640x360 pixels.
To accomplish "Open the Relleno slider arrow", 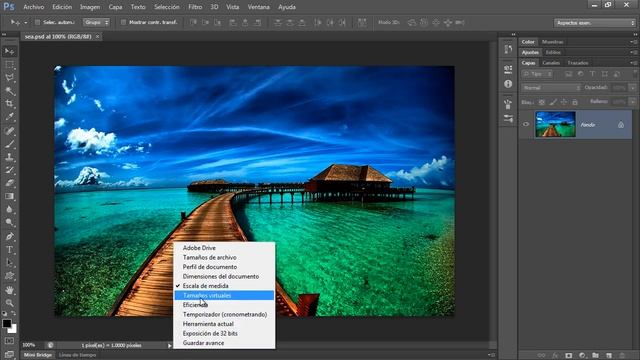I will pos(632,101).
